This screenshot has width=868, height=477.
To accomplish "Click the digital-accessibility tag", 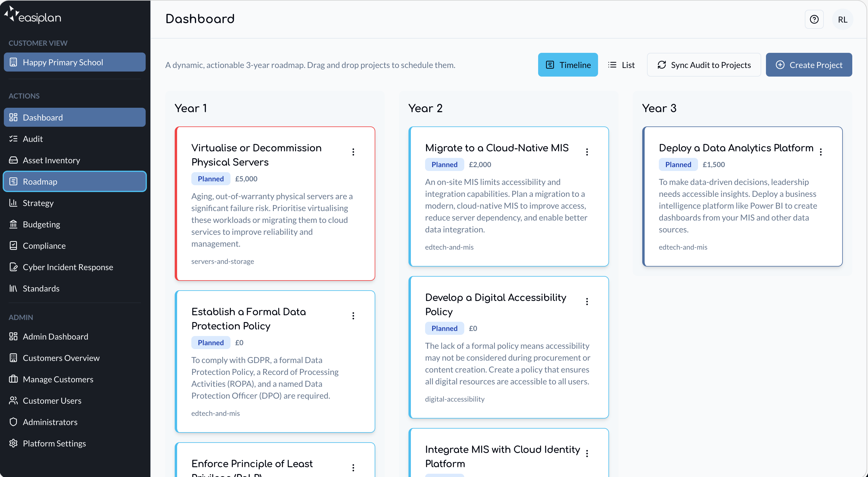I will pos(454,399).
